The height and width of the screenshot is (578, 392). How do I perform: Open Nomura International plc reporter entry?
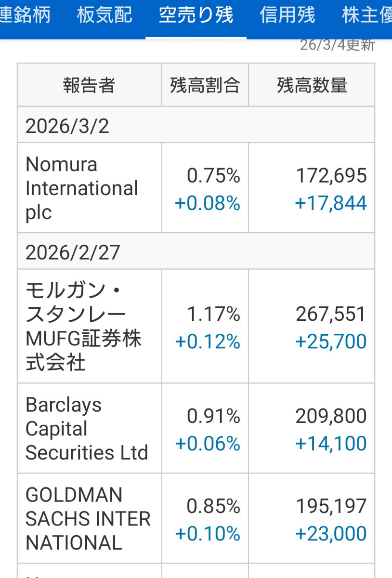[x=82, y=188]
